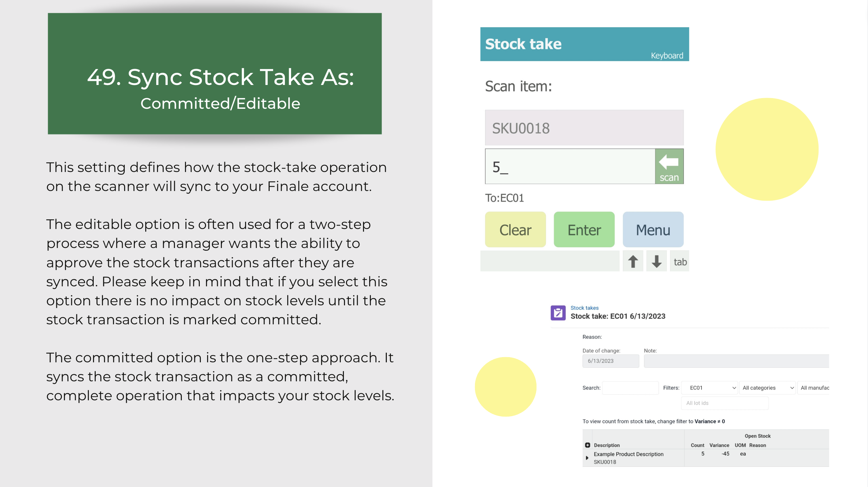Click the down arrow key button
This screenshot has width=868, height=487.
656,261
